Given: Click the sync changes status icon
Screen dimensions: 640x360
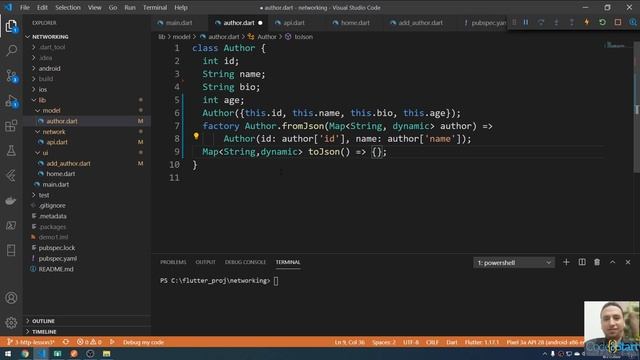Looking at the screenshot, I should click(x=66, y=342).
